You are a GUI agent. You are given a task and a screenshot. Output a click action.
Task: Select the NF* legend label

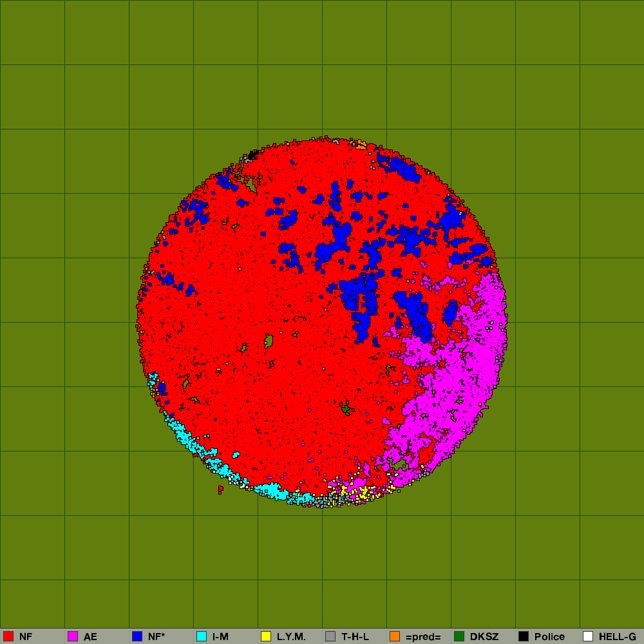click(x=156, y=637)
